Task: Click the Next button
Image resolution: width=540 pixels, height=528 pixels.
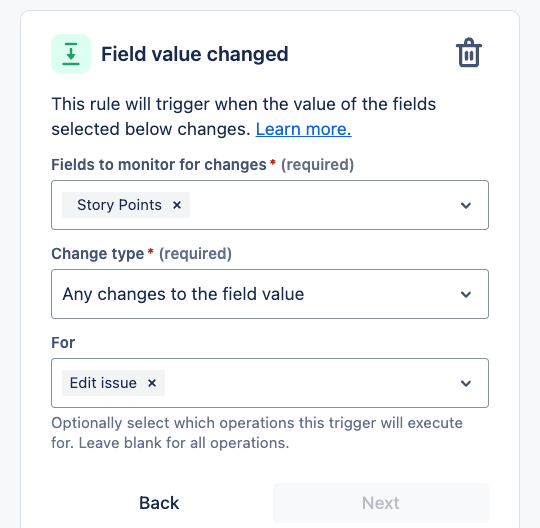Action: [381, 503]
